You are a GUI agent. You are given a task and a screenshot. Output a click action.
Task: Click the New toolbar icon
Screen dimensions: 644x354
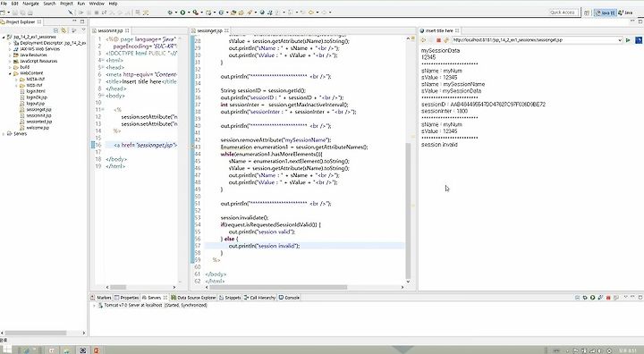tap(3, 13)
